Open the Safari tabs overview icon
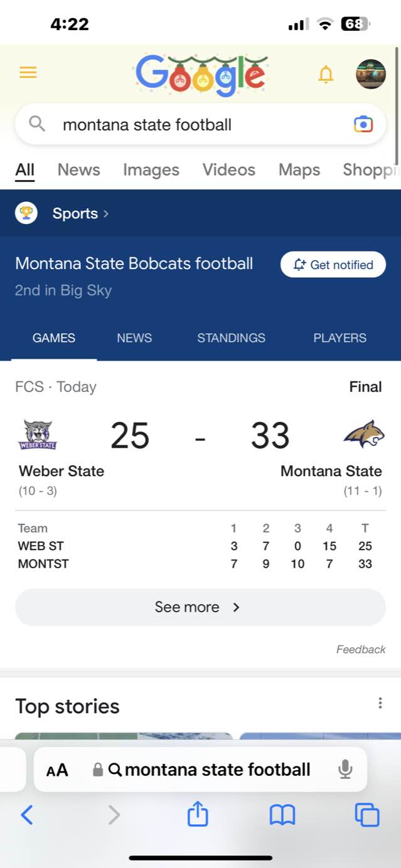 (367, 815)
